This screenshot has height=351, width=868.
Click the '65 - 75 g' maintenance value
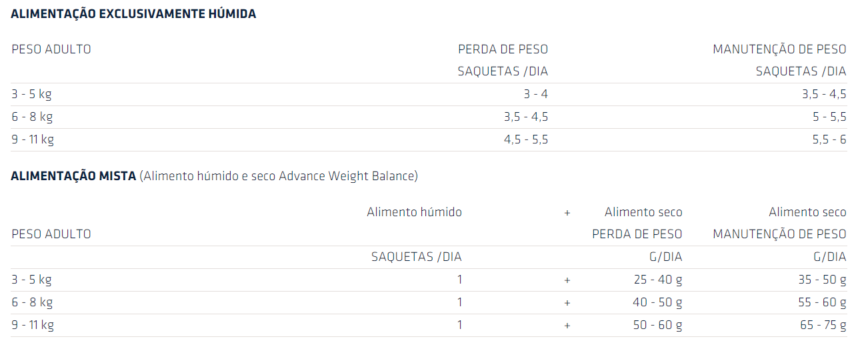tap(822, 326)
